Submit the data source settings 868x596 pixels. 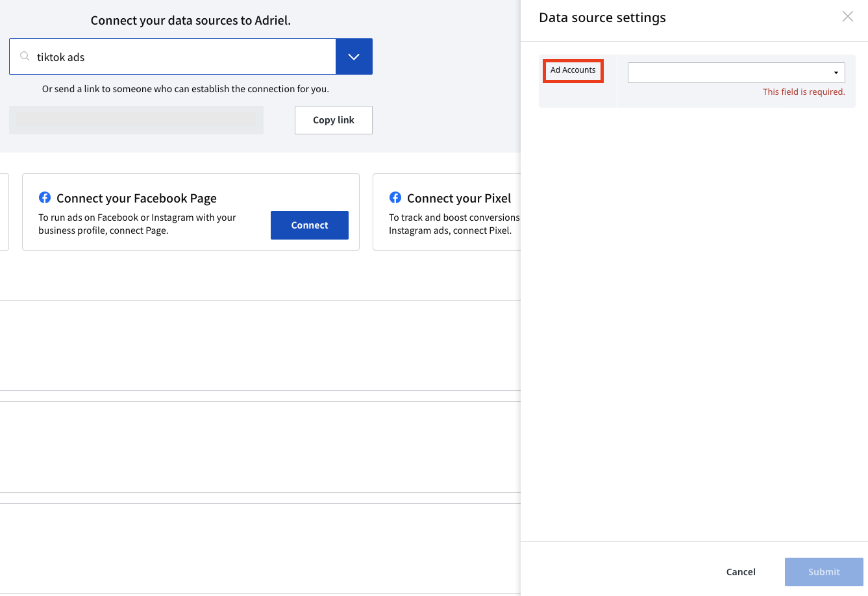coord(824,572)
